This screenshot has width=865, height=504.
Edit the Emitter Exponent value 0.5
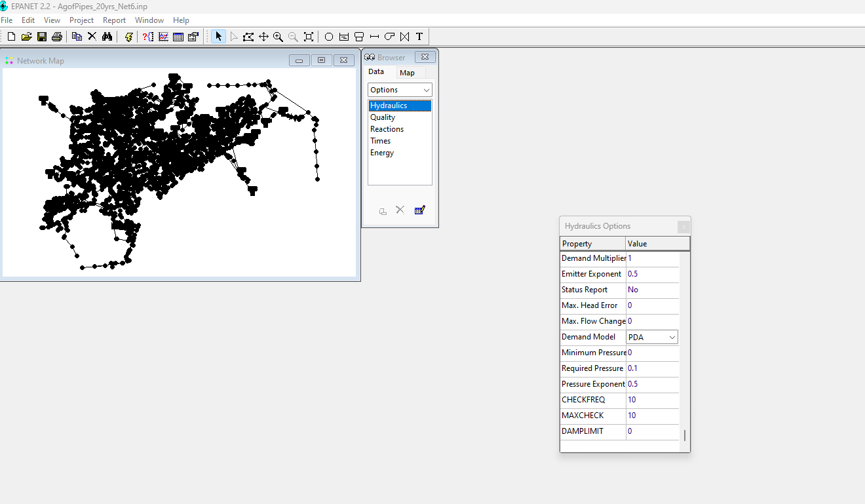tap(652, 274)
